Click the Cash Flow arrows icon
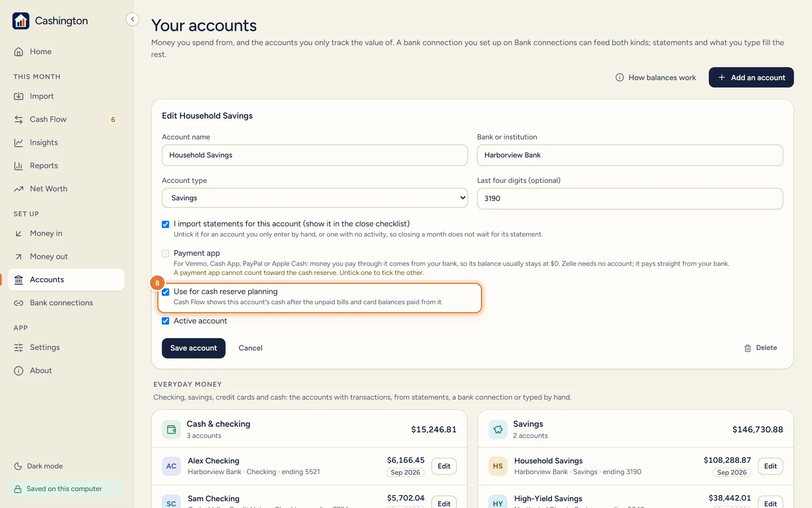 click(19, 119)
